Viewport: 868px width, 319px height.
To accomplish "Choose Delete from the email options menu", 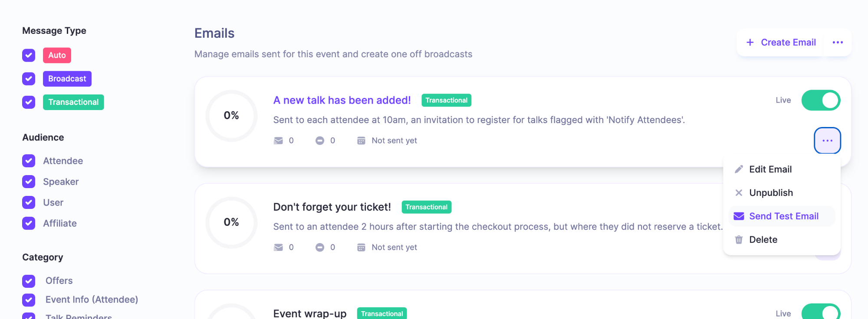I will pyautogui.click(x=763, y=240).
